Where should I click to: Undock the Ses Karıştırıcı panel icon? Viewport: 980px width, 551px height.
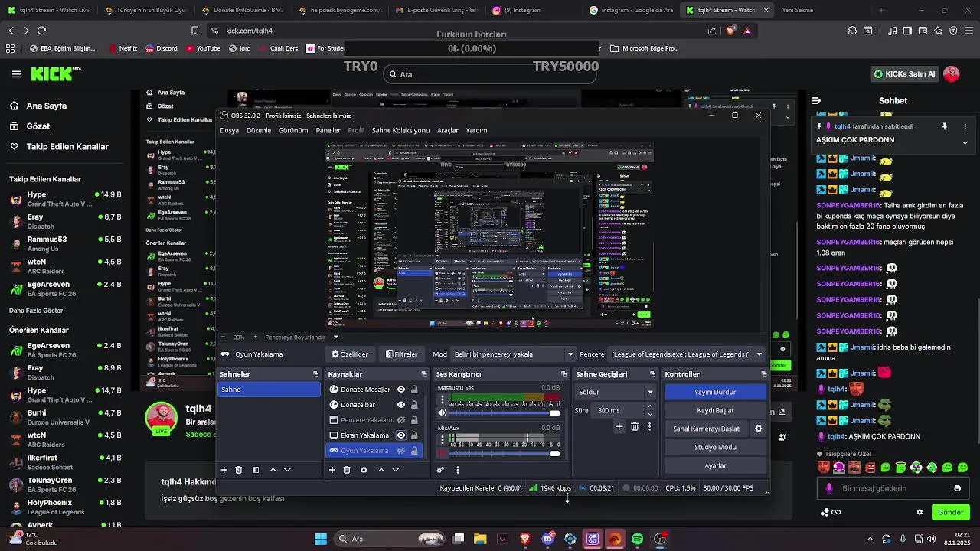[x=563, y=374]
